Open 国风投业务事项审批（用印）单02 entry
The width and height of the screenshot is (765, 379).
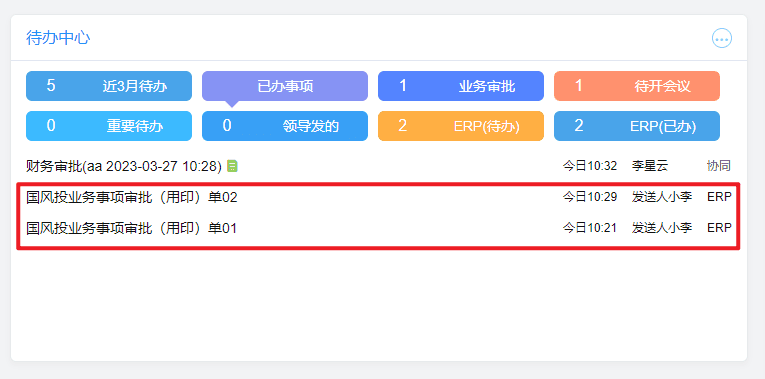131,197
